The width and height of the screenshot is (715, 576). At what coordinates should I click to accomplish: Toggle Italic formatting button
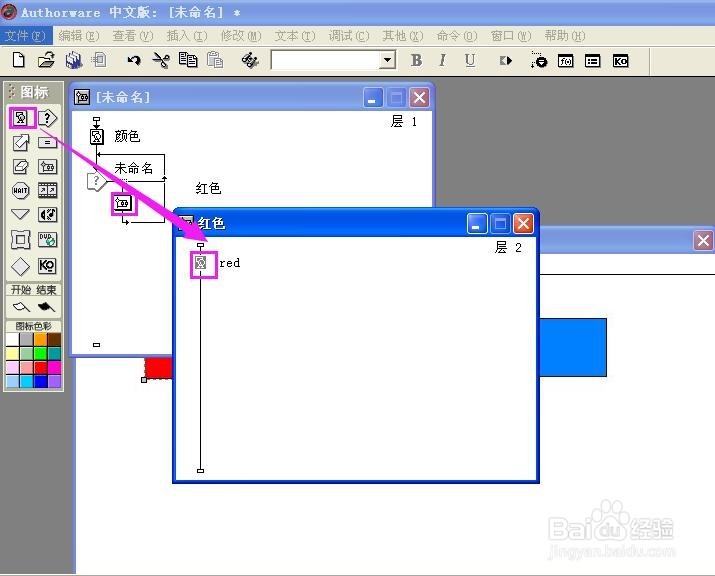point(442,60)
